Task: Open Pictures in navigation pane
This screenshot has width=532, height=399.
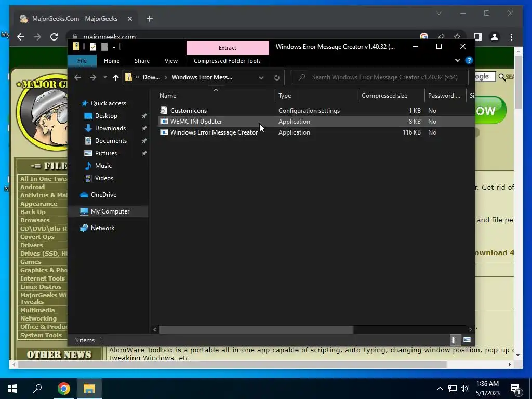Action: [x=106, y=153]
